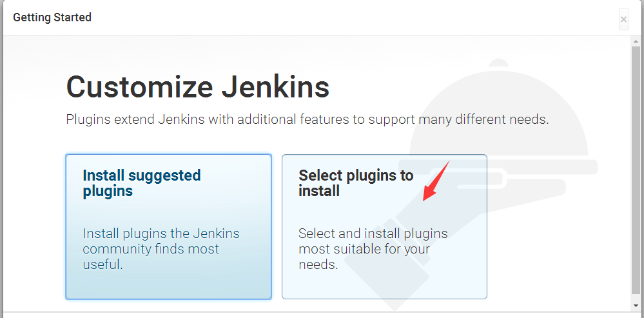644x318 pixels.
Task: Click the scrollbar up arrow
Action: [637, 41]
